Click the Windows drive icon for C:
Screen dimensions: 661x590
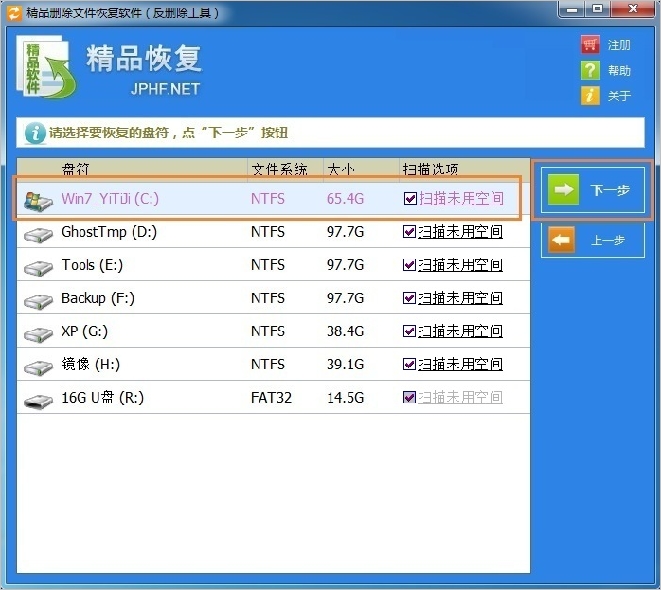[38, 201]
